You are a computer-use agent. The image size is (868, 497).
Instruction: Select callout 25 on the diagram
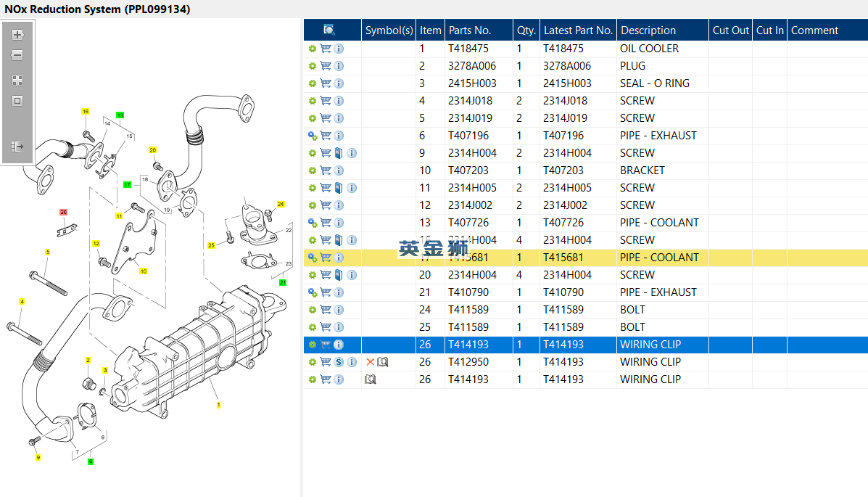[x=211, y=245]
